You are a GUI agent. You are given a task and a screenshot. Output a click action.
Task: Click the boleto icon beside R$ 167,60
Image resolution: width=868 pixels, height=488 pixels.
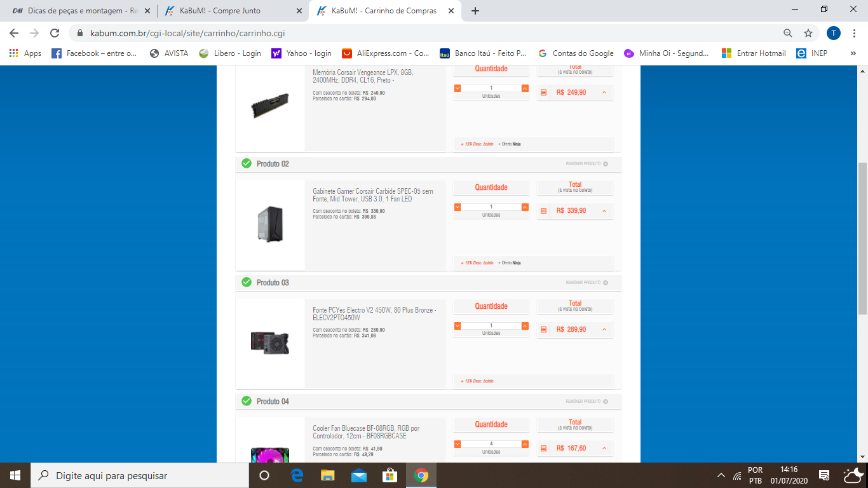[543, 449]
